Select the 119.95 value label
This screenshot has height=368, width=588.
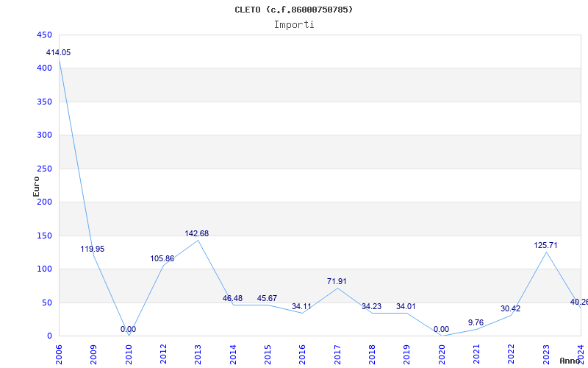click(x=93, y=249)
